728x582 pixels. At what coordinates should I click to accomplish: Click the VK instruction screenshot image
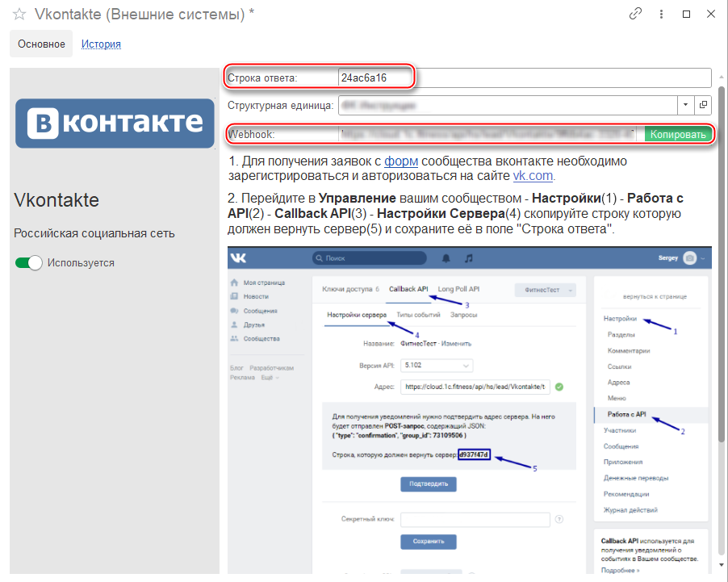pyautogui.click(x=470, y=410)
